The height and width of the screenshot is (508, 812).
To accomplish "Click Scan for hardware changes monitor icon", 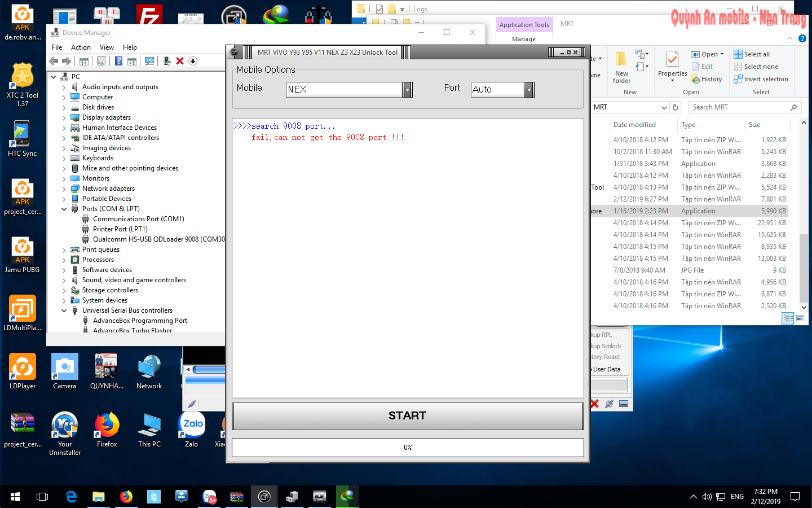I will [x=149, y=61].
